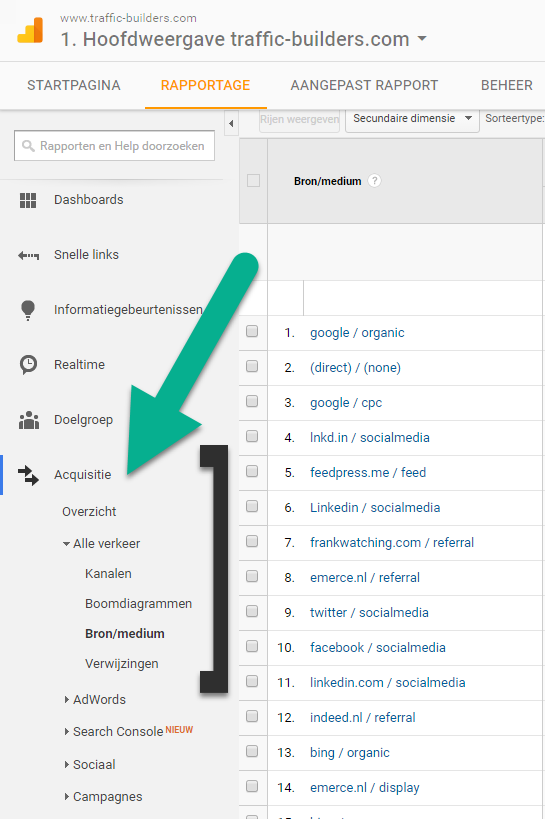Switch to the AANGEPAST RAPPORT tab
545x819 pixels.
(x=364, y=85)
